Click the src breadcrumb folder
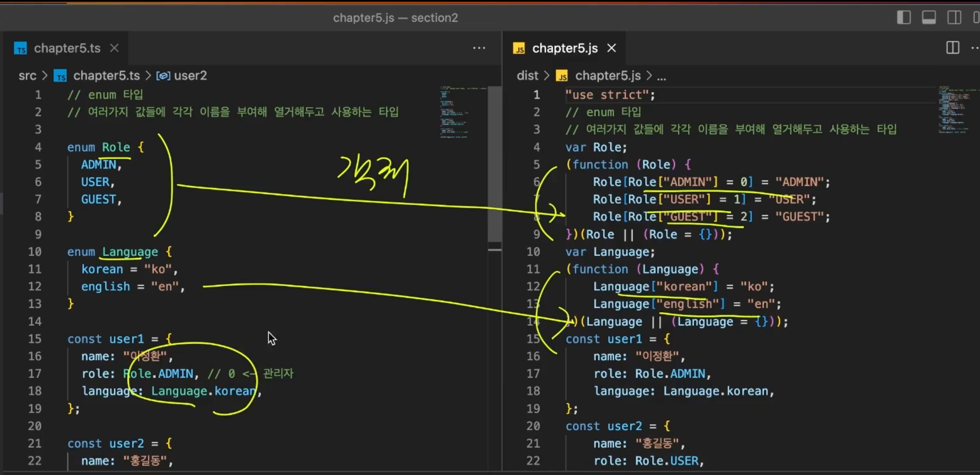Screen dimensions: 980x475 coord(27,75)
